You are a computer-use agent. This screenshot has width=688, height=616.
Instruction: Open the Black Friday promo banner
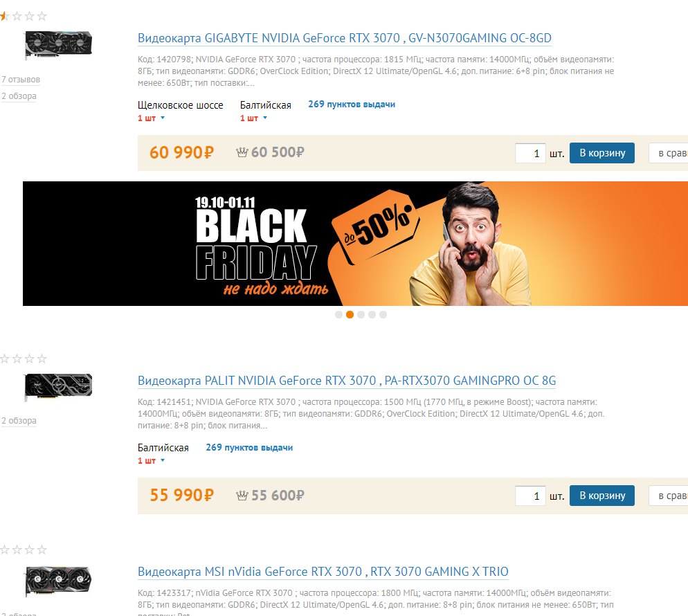pos(355,244)
